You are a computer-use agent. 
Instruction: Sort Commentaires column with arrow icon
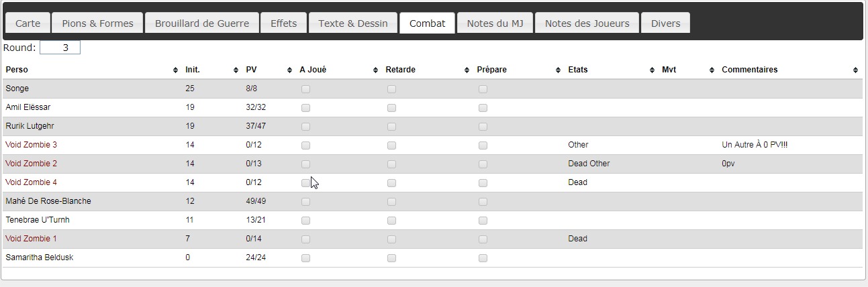(x=855, y=70)
